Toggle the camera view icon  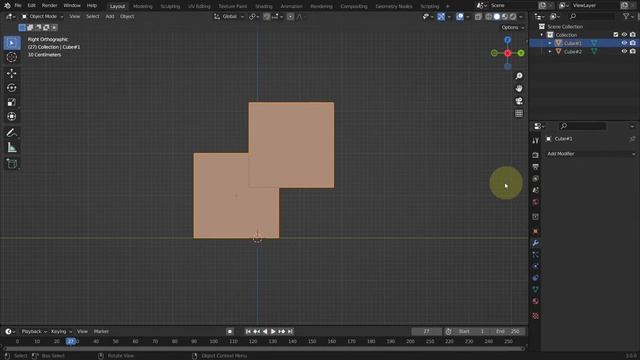519,101
